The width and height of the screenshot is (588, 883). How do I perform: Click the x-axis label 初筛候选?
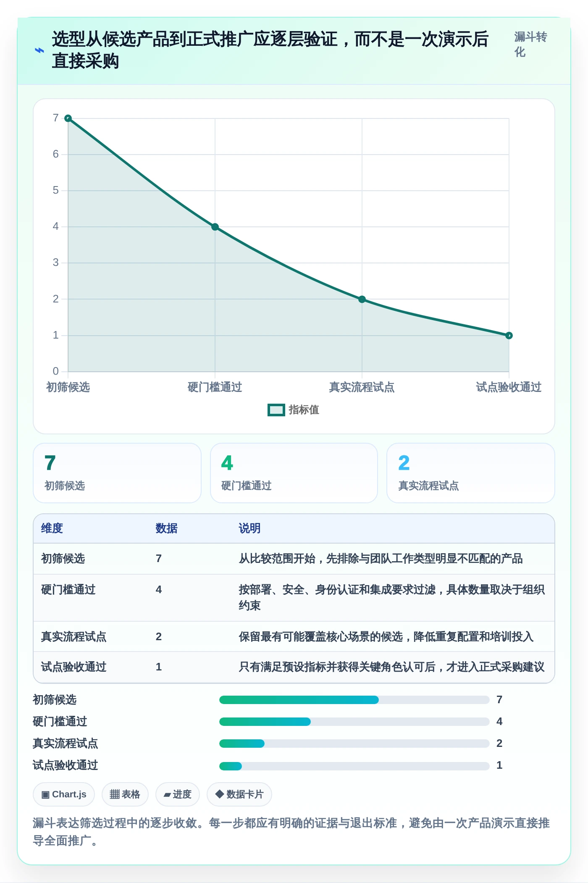(68, 387)
